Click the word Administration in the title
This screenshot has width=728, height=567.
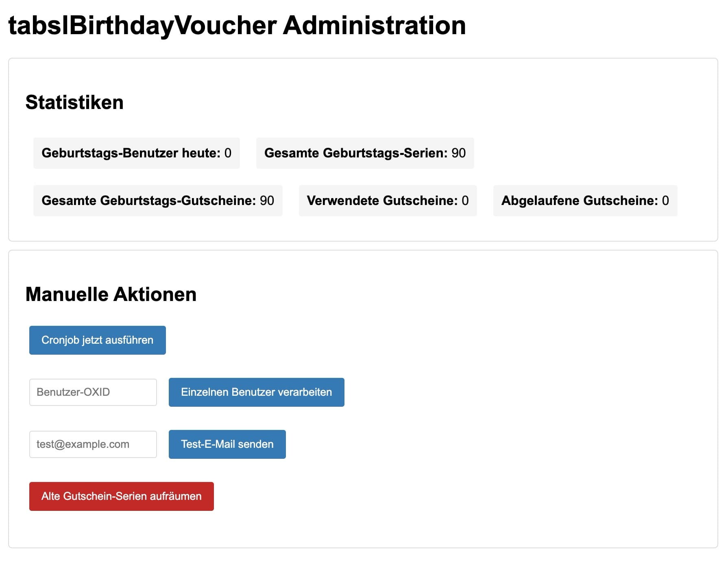374,25
